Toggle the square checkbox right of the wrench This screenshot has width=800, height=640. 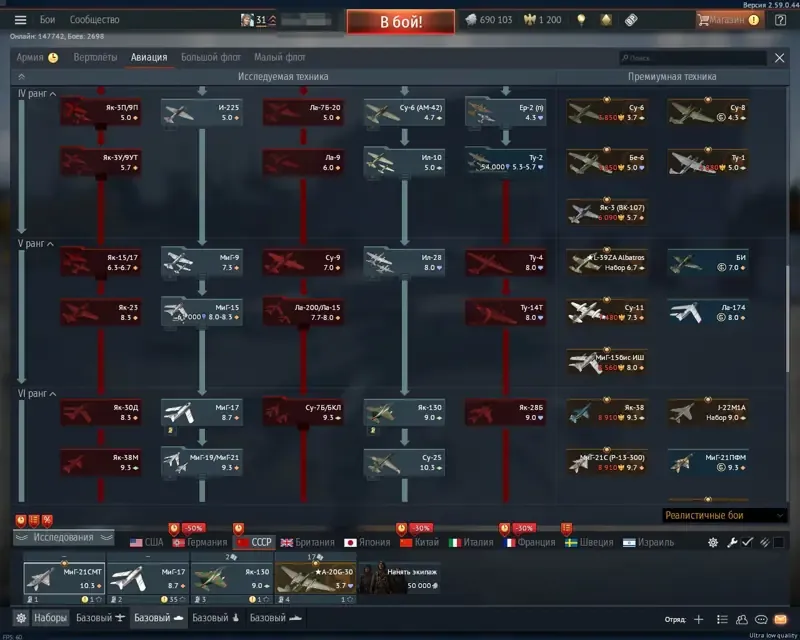tap(779, 543)
